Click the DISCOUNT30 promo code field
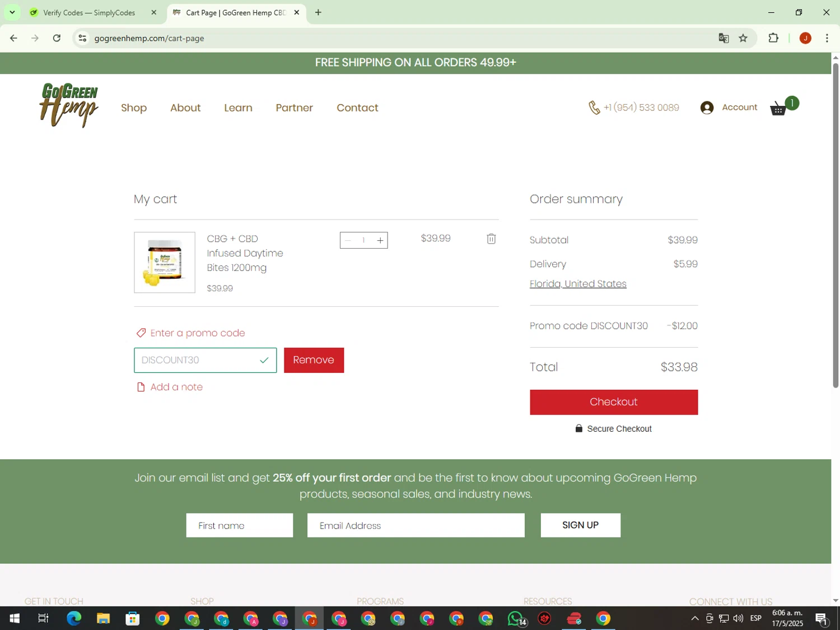840x630 pixels. pos(205,360)
